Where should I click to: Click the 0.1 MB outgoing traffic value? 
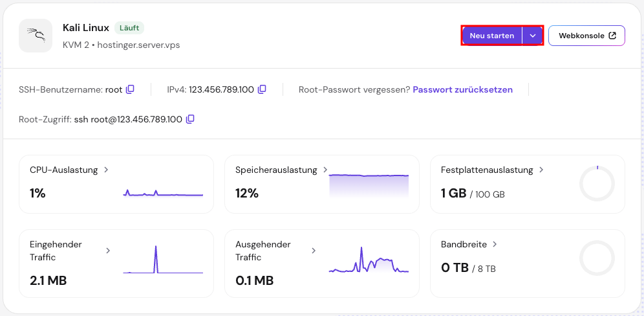click(254, 280)
